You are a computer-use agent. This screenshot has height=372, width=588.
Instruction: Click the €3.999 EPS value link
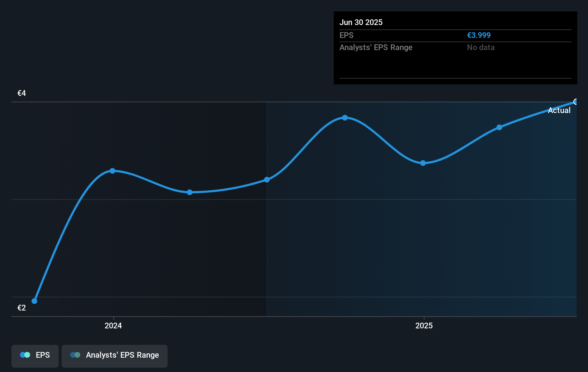coord(479,35)
